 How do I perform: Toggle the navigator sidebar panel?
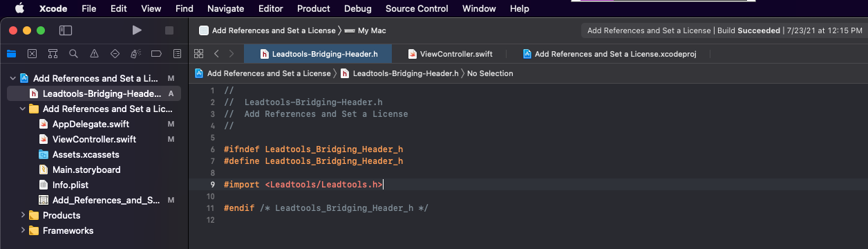pos(66,30)
